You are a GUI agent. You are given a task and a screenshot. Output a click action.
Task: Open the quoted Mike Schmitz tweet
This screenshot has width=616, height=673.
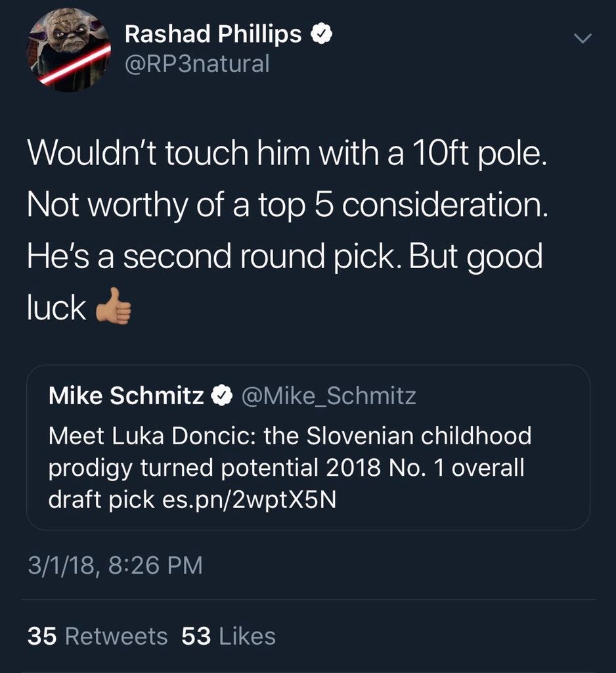[308, 447]
